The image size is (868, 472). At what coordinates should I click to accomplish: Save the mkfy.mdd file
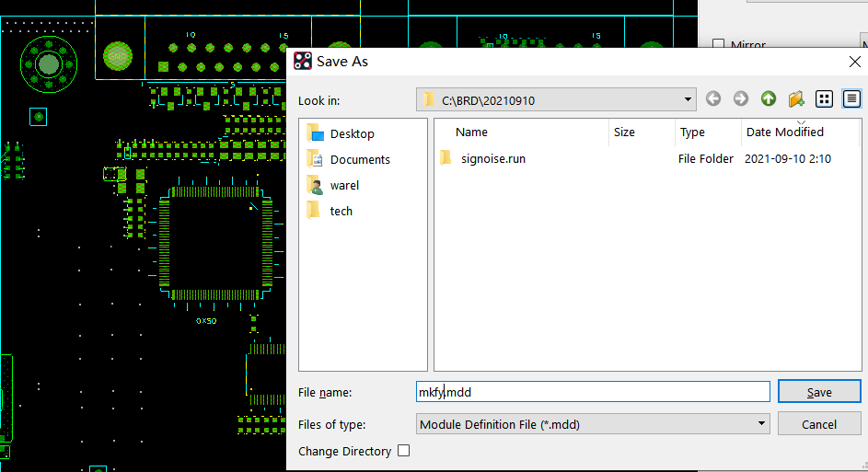pyautogui.click(x=819, y=392)
